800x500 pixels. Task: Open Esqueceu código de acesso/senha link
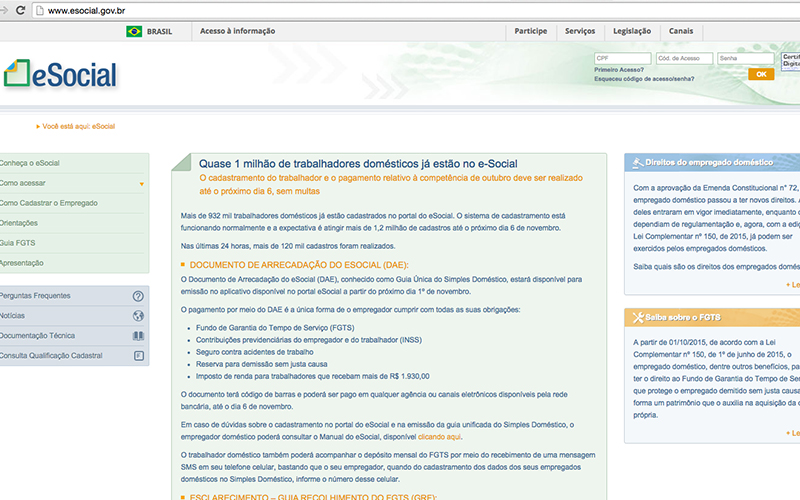coord(644,79)
